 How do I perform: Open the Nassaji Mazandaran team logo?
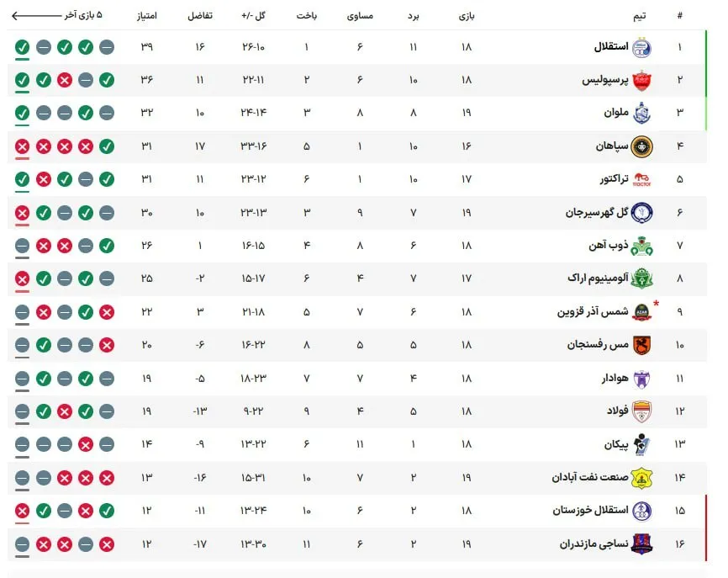coord(642,544)
